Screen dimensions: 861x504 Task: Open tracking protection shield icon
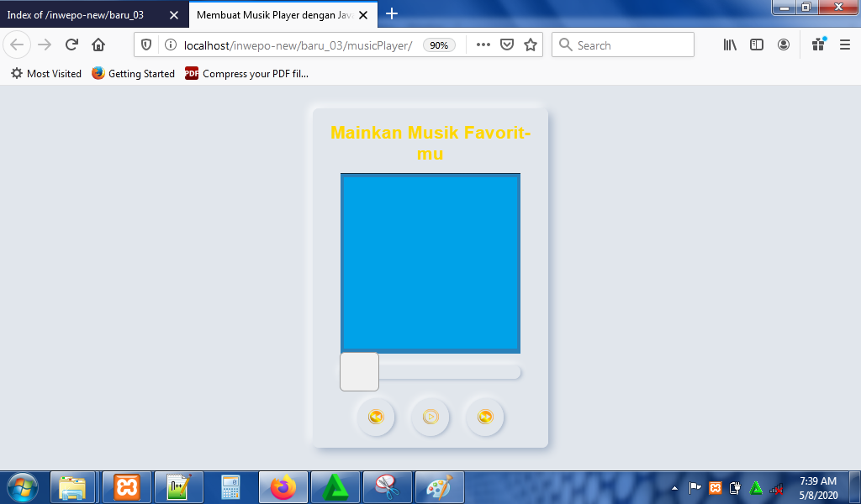click(146, 45)
